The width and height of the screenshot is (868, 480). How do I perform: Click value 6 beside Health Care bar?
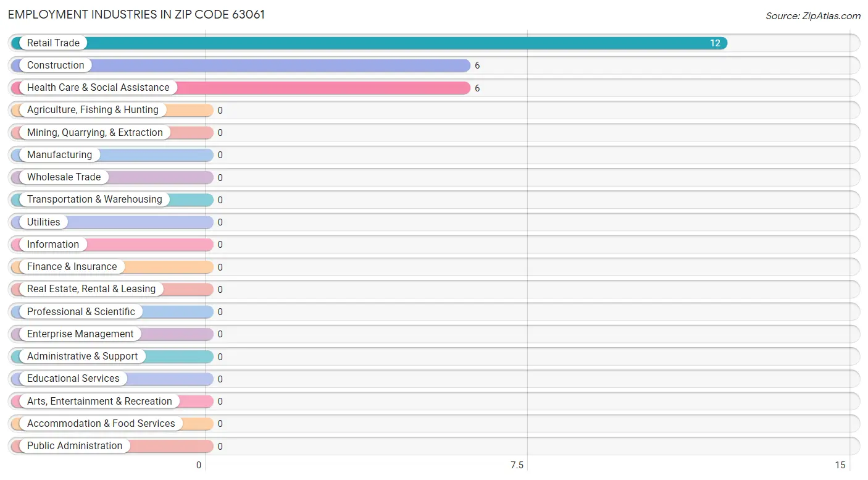(477, 88)
